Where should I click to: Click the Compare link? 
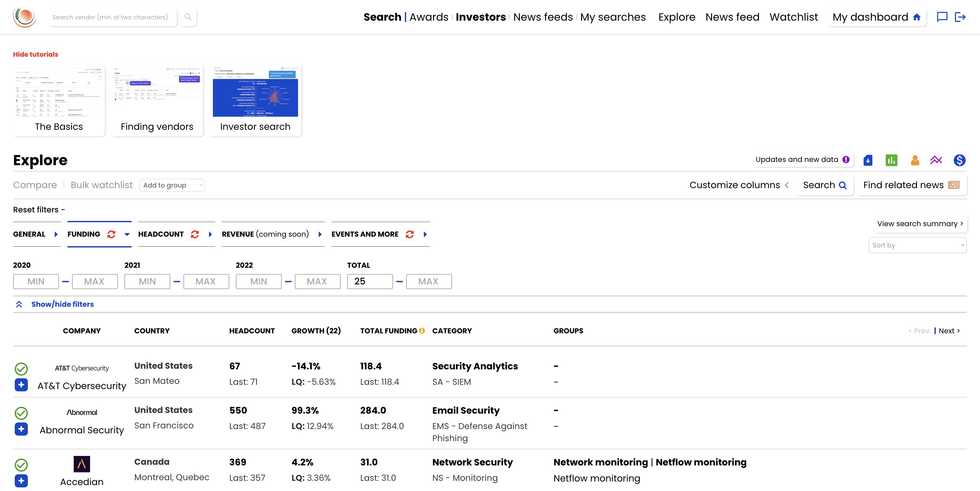pyautogui.click(x=35, y=185)
